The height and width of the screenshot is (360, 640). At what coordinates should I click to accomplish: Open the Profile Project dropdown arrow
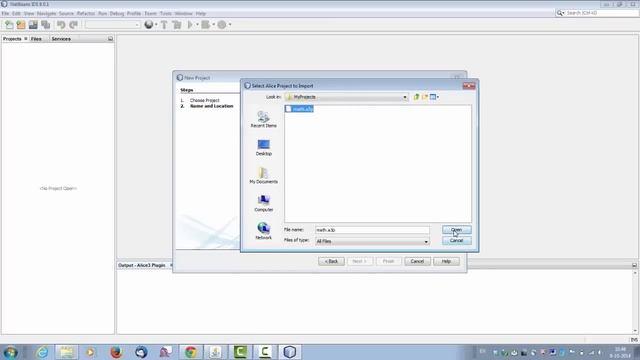[x=230, y=25]
